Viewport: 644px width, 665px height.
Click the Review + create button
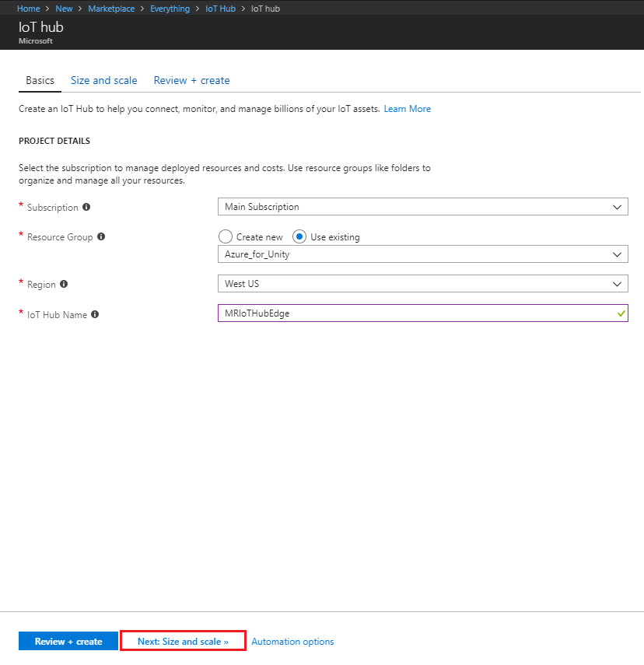coord(68,641)
